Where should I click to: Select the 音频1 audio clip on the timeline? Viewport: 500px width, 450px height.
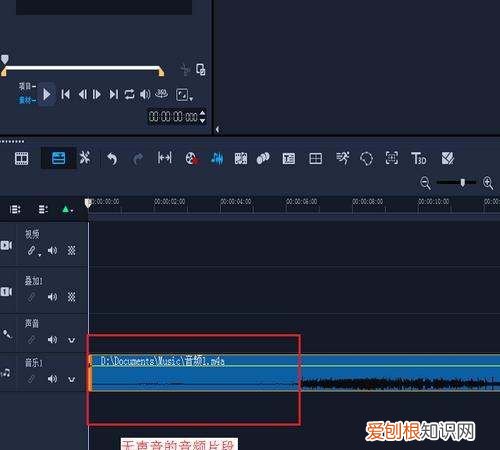point(294,373)
